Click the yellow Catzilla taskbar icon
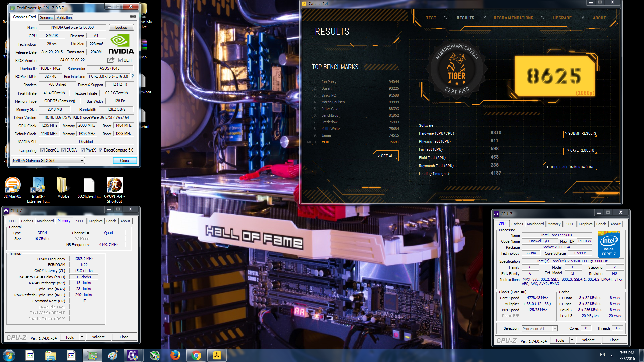 (x=217, y=355)
